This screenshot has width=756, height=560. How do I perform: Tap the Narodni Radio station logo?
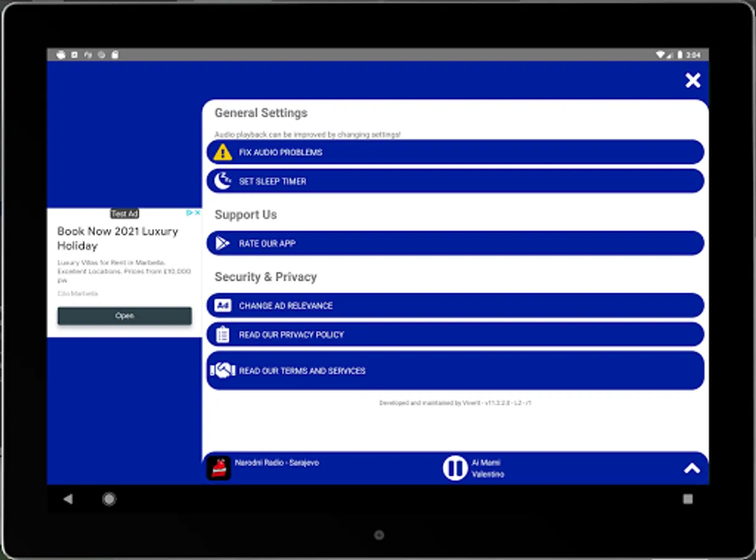coord(219,468)
